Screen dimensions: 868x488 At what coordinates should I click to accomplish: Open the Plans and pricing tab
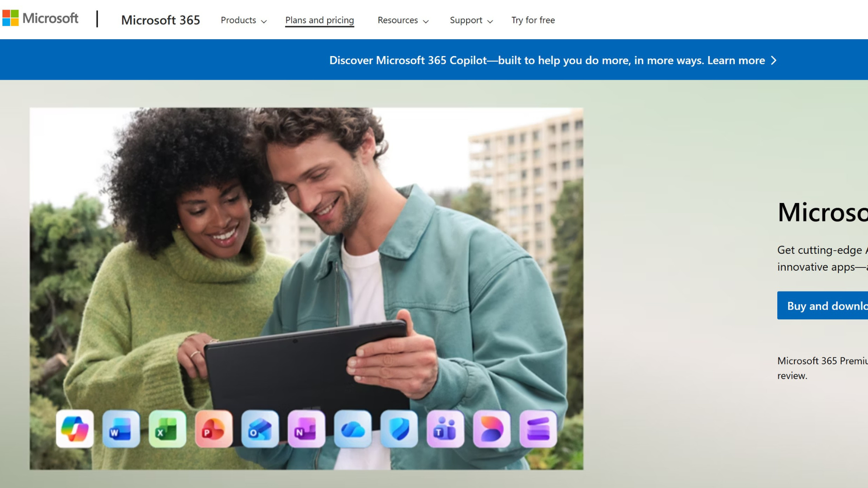320,20
